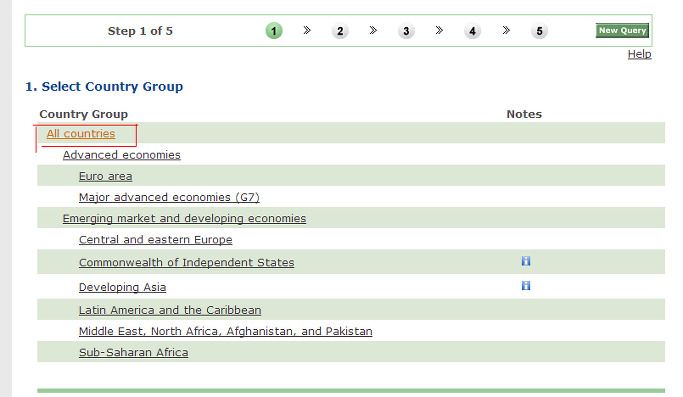This screenshot has width=683, height=397.
Task: Select Commonwealth of Independent States link
Action: pyautogui.click(x=186, y=262)
